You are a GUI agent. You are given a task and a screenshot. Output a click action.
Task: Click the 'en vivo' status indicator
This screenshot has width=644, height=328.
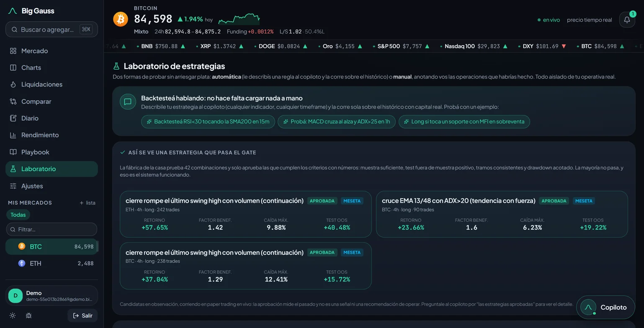point(549,20)
